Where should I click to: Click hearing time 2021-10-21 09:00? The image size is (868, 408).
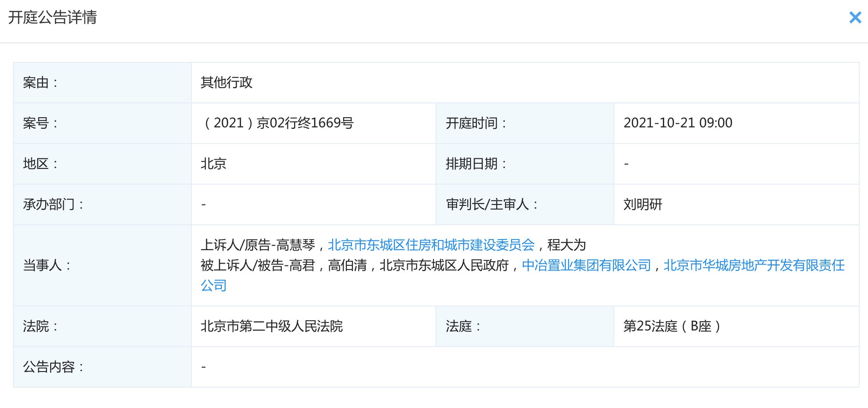(x=678, y=123)
